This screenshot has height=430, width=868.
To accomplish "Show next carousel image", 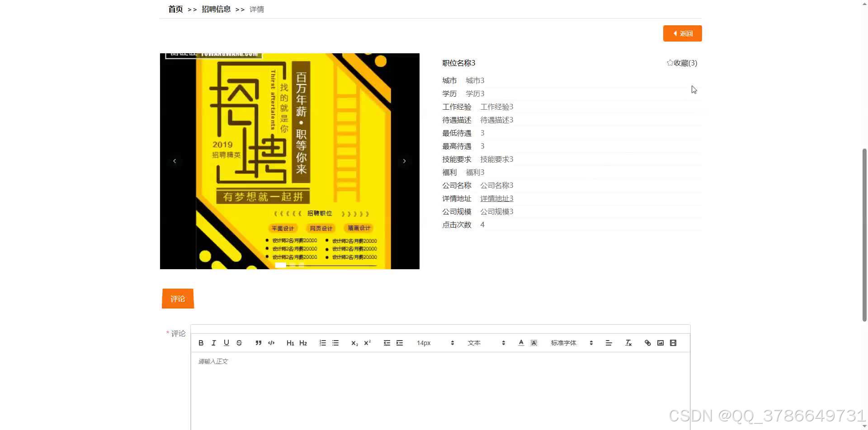I will tap(404, 161).
